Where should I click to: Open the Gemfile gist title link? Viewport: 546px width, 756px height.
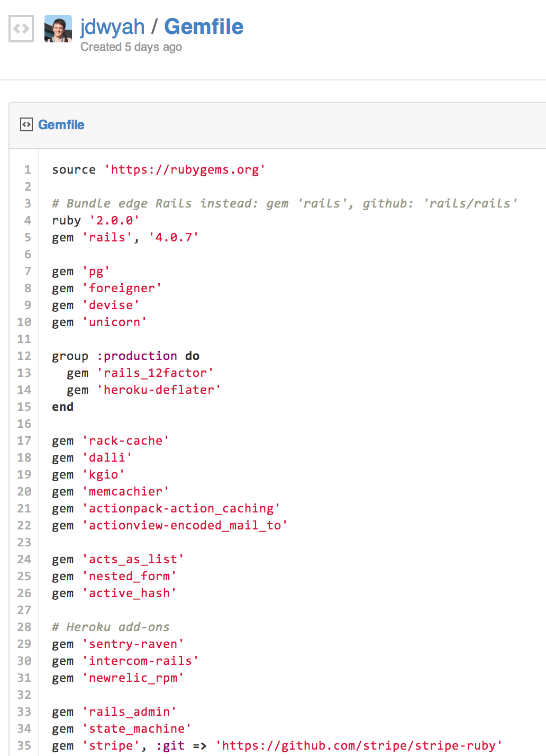coord(203,26)
